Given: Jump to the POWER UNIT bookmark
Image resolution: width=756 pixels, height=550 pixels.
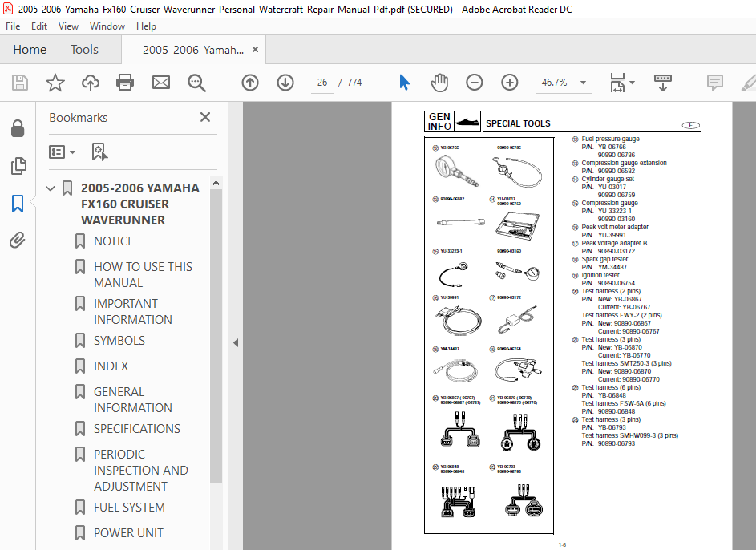Looking at the screenshot, I should pyautogui.click(x=128, y=532).
